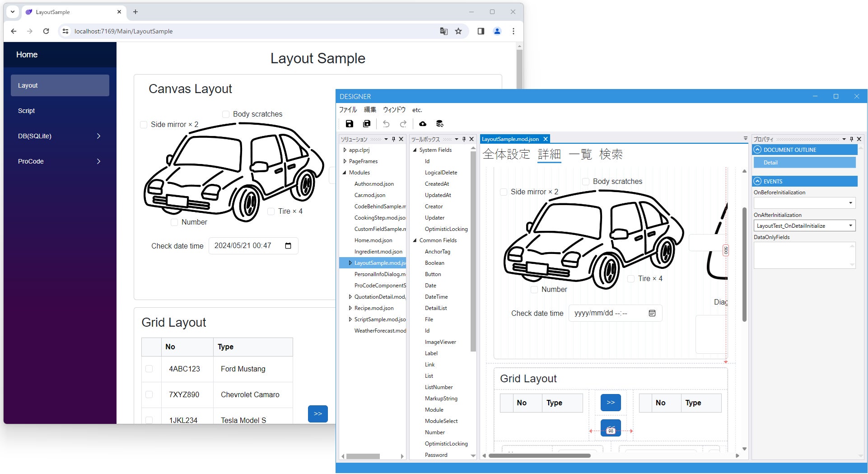Image resolution: width=868 pixels, height=474 pixels.
Task: Expand the DB(SQLite) sidebar menu
Action: tap(60, 136)
